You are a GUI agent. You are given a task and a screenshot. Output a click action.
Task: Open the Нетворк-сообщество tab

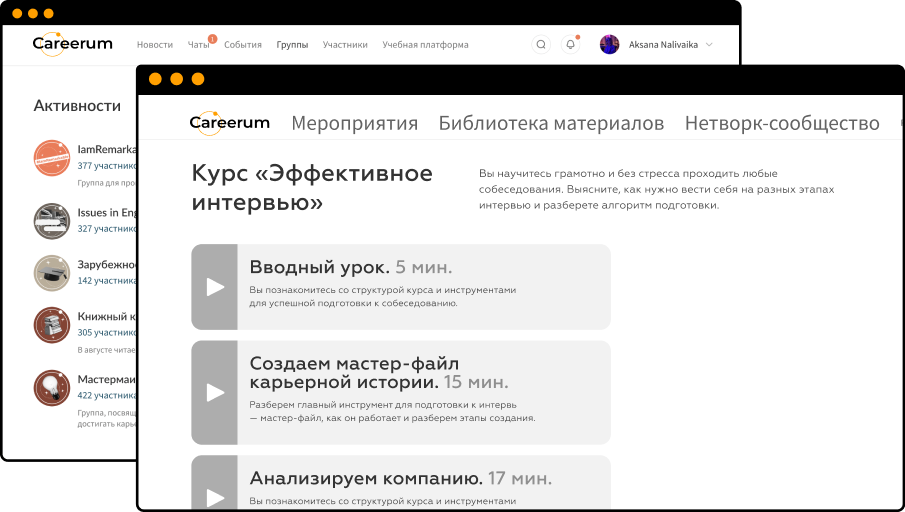[x=782, y=124]
